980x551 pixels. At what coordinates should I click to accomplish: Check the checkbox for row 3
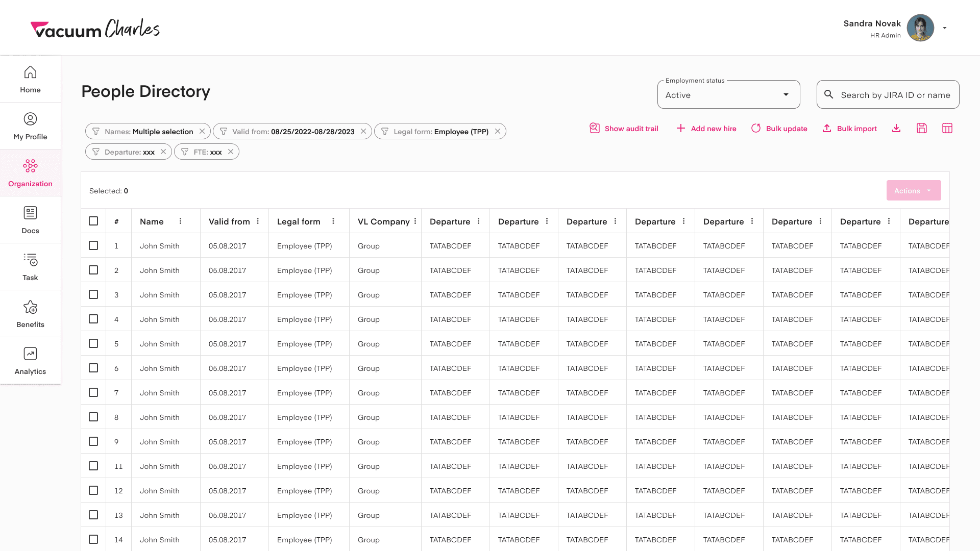pyautogui.click(x=93, y=294)
